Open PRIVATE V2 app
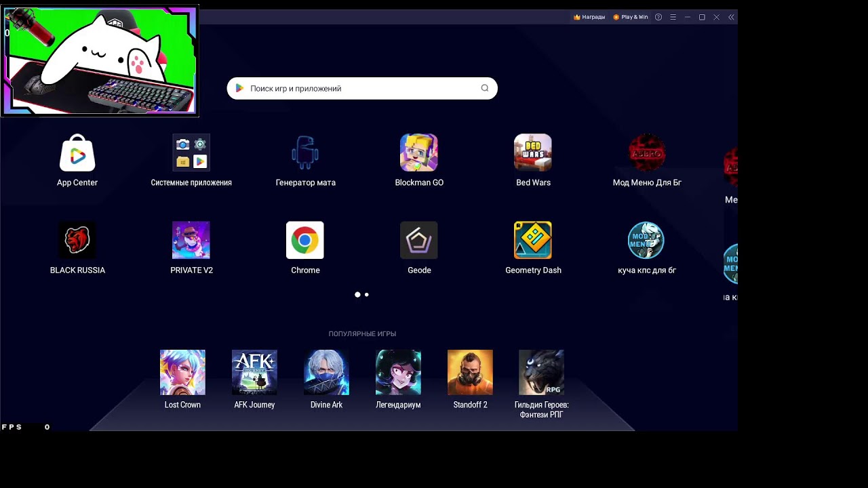868x488 pixels. point(191,240)
